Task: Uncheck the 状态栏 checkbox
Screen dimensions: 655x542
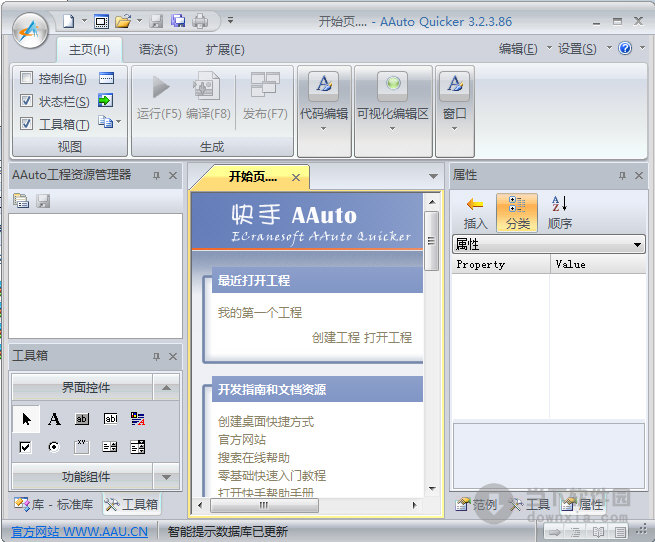Action: pyautogui.click(x=26, y=100)
